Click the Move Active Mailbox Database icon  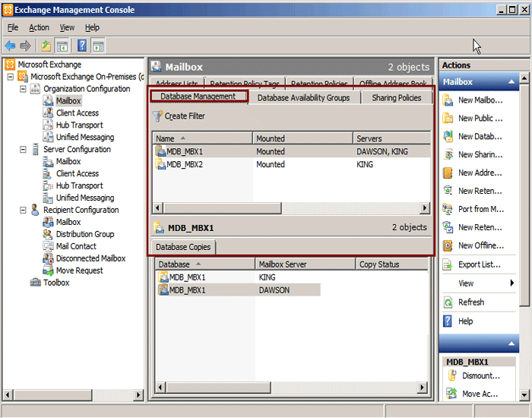point(452,394)
